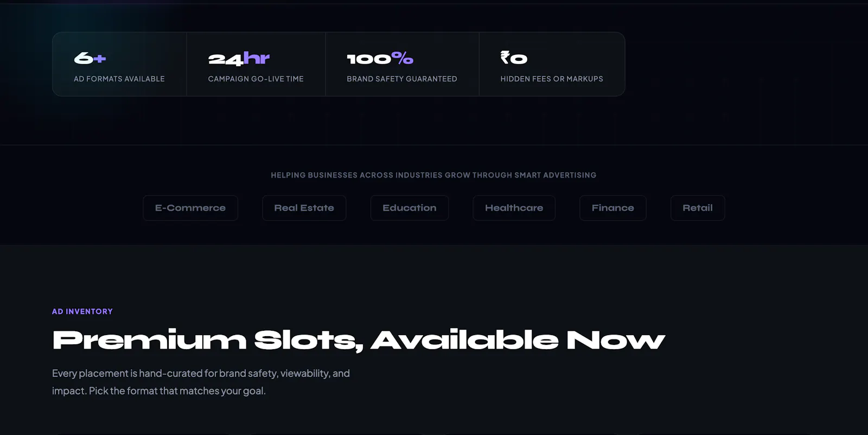Click the 24hr go-live stat number
Image resolution: width=868 pixels, height=435 pixels.
click(239, 58)
